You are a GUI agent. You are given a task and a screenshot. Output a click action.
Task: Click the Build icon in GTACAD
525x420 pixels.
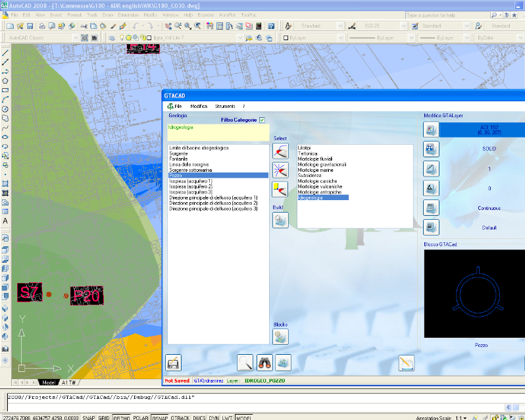(280, 220)
